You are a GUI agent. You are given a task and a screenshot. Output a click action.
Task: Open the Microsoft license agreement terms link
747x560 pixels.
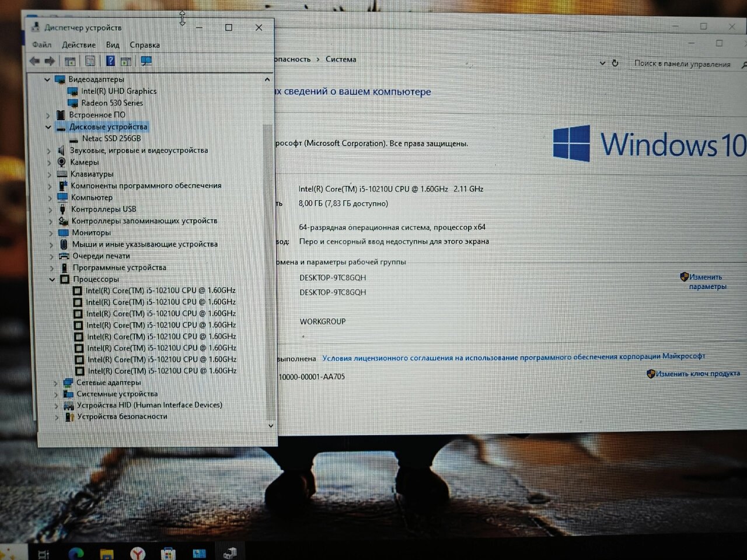click(x=514, y=357)
